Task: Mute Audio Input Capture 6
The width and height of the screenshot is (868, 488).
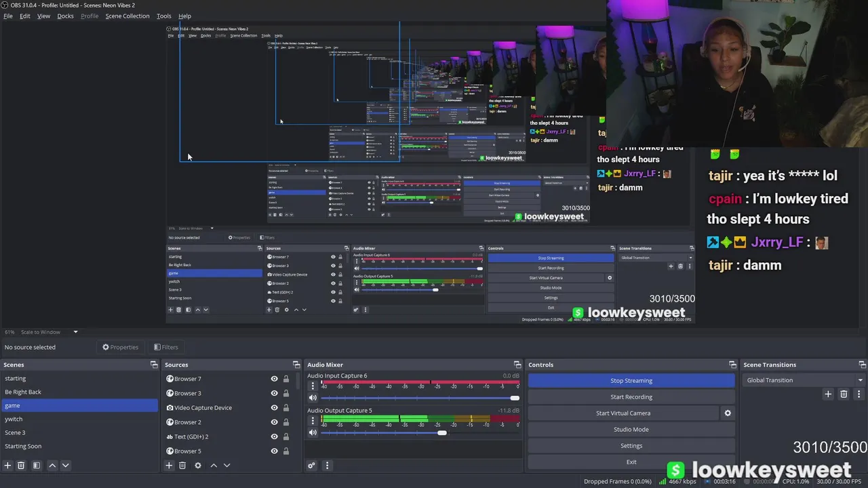Action: tap(313, 398)
